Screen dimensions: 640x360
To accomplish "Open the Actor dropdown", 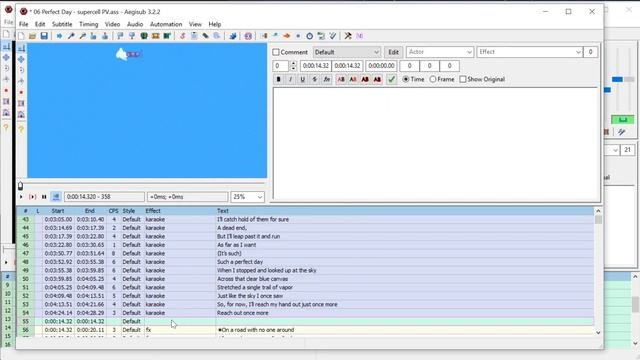I will [440, 52].
